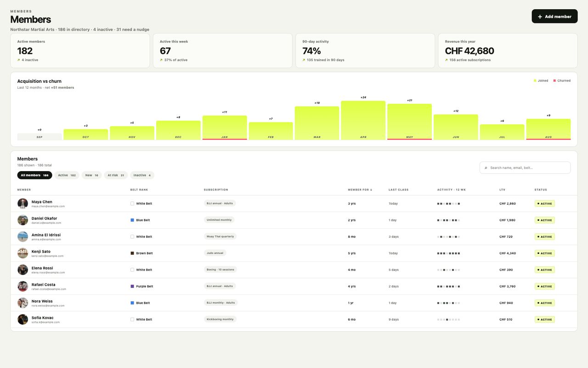The width and height of the screenshot is (588, 368).
Task: Click Sofia Kovac's Active status badge
Action: 545,319
